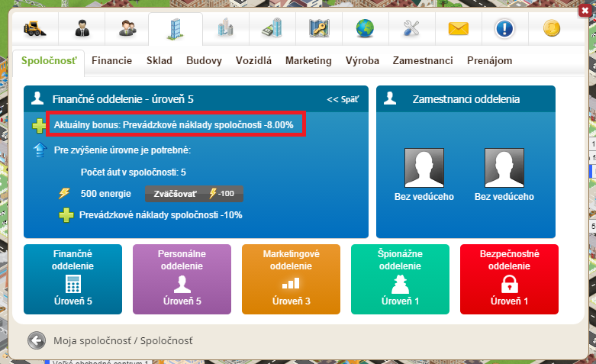Open the two-people group icon

pyautogui.click(x=127, y=28)
